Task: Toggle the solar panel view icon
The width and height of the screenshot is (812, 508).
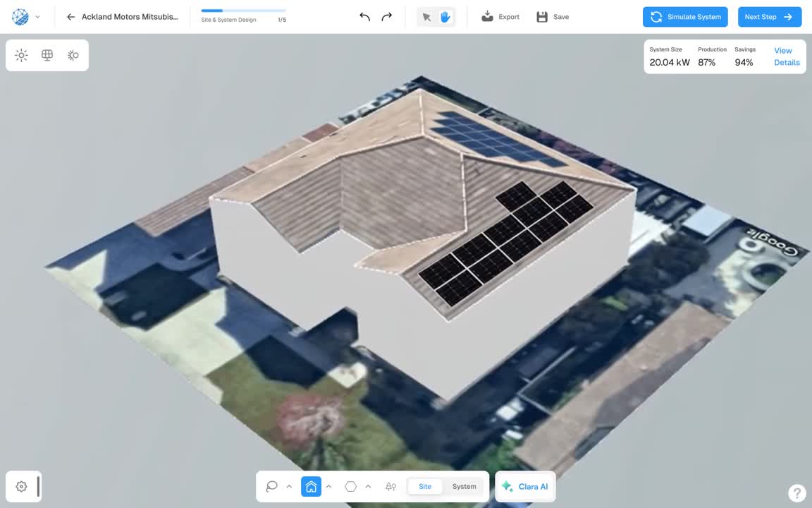Action: pyautogui.click(x=47, y=56)
